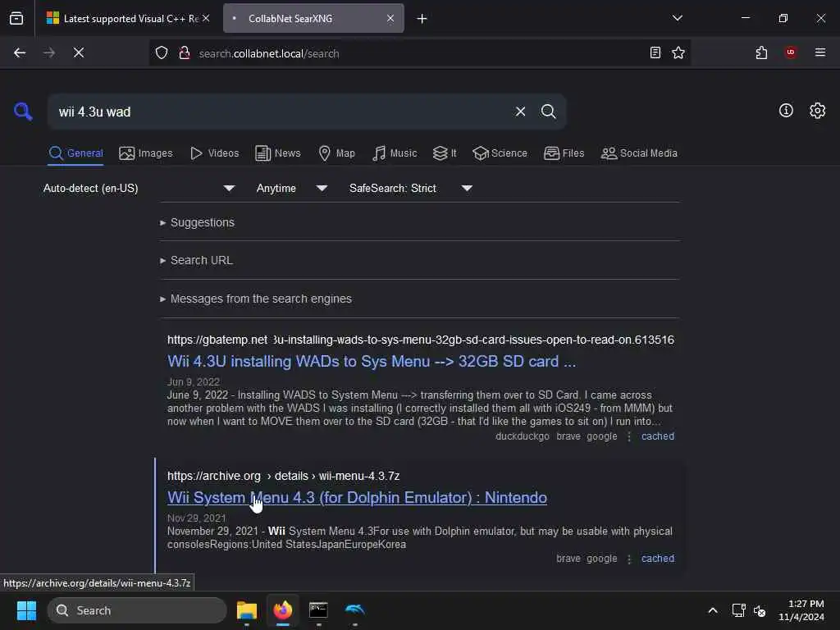
Task: Submit search with magnifier button
Action: (x=548, y=112)
